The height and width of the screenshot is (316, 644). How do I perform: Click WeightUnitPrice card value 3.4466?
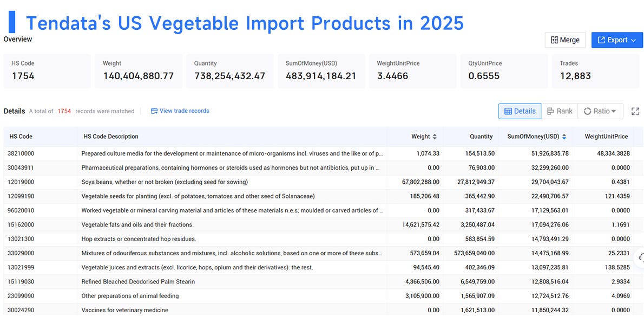pyautogui.click(x=392, y=76)
